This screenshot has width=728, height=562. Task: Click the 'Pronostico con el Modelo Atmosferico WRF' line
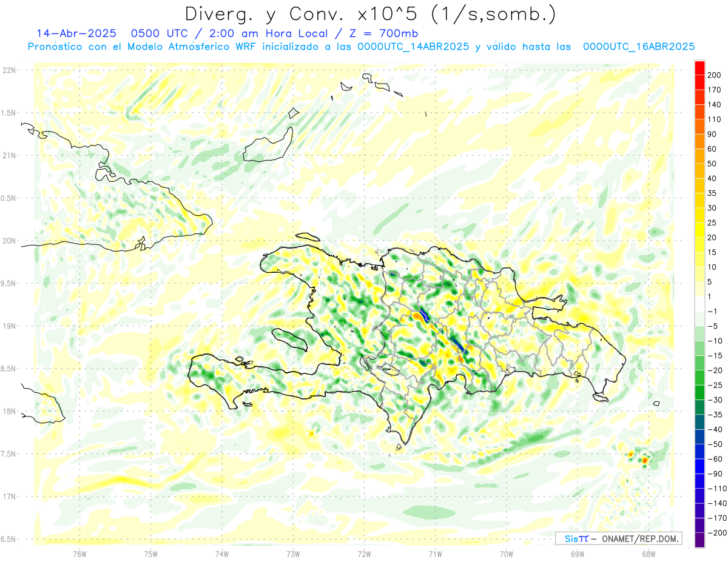(143, 47)
